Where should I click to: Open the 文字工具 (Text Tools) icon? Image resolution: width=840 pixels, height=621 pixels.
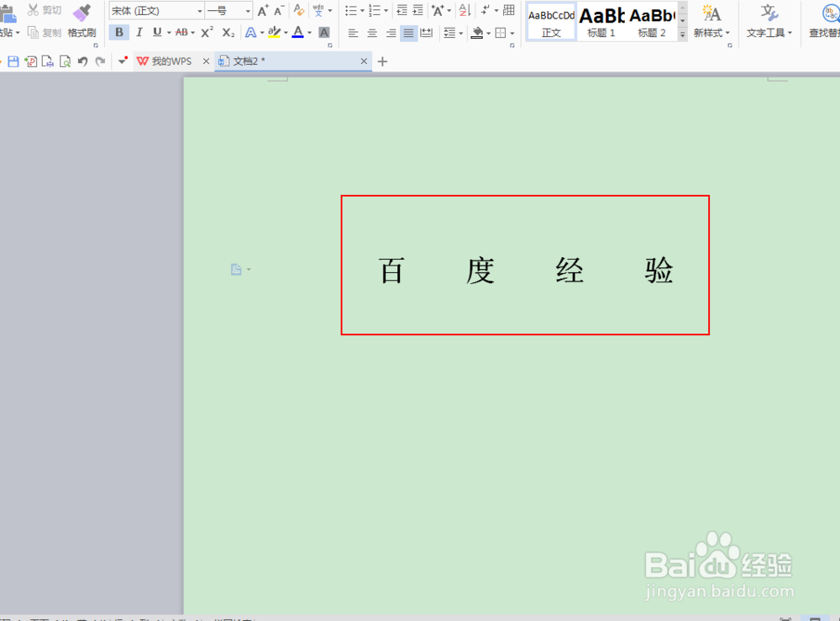click(x=767, y=23)
